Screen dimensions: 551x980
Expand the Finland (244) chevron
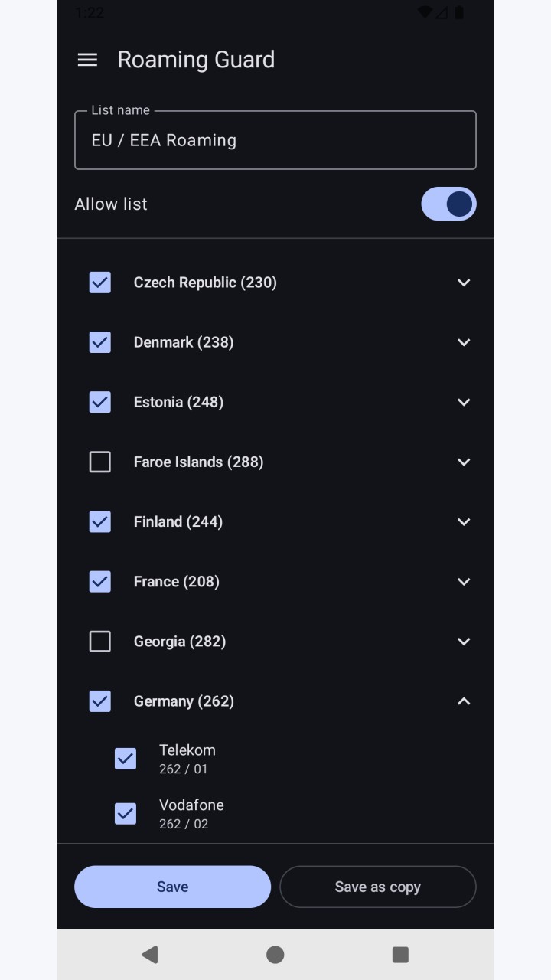[x=464, y=521]
